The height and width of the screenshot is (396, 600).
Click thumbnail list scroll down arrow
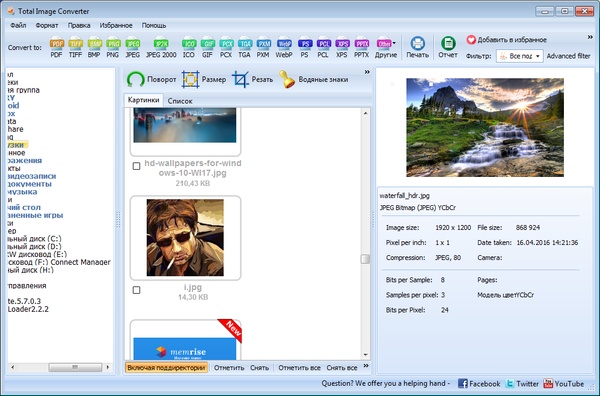(365, 355)
